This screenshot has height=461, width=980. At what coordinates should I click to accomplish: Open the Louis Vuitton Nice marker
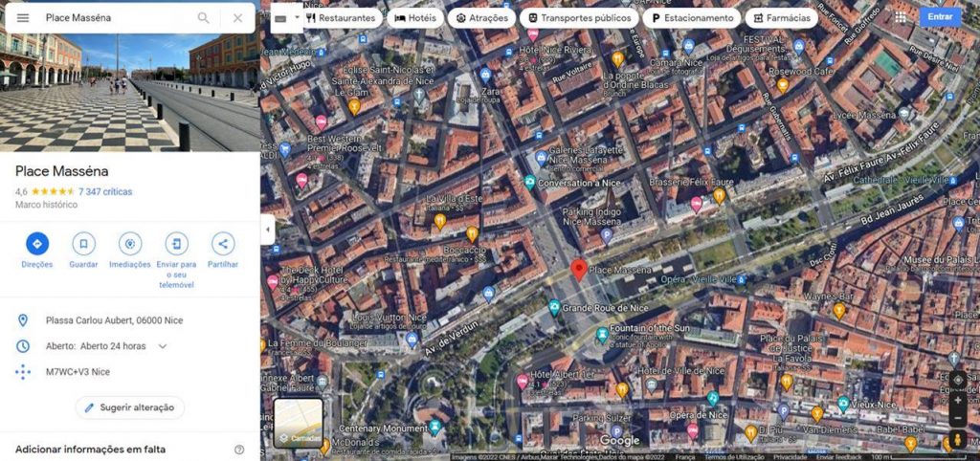click(412, 340)
